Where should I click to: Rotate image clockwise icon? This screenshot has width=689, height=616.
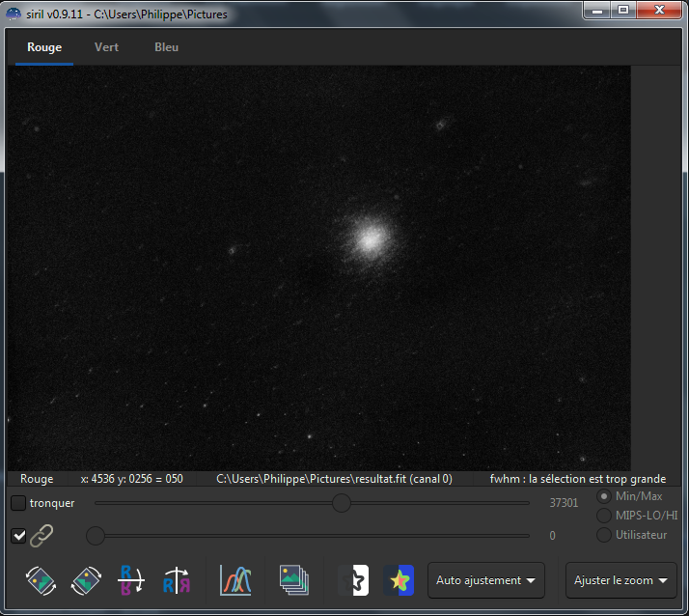[86, 580]
